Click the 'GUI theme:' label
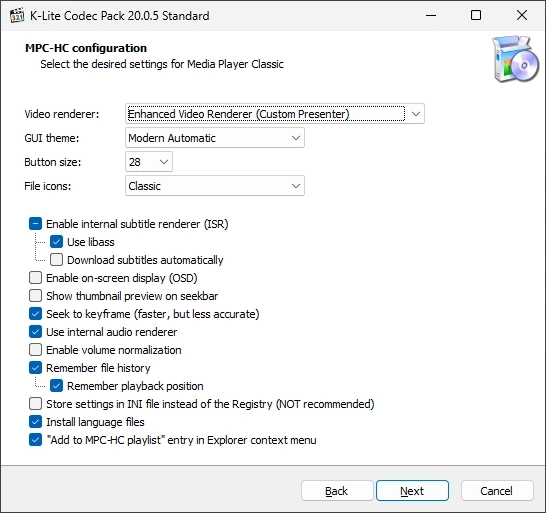Screen dimensions: 546x513 point(52,138)
